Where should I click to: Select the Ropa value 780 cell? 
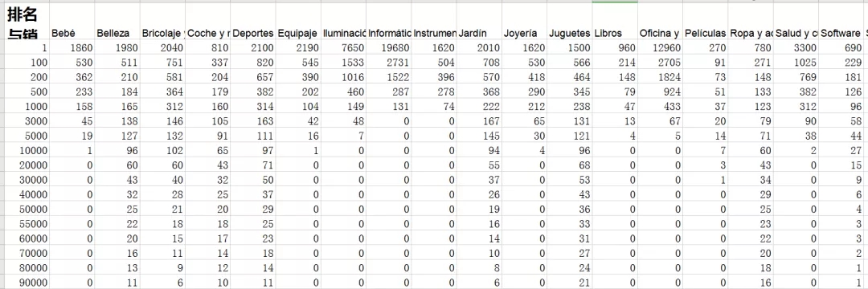click(x=751, y=48)
